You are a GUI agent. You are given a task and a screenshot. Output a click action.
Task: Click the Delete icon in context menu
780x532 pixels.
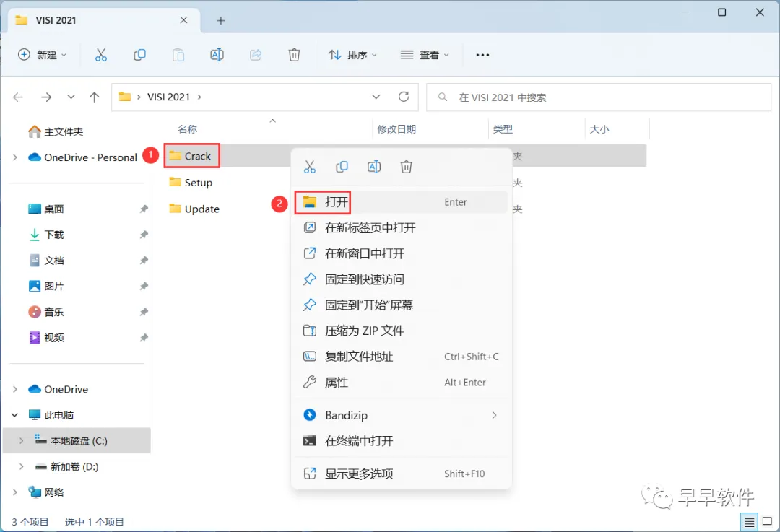click(x=407, y=167)
